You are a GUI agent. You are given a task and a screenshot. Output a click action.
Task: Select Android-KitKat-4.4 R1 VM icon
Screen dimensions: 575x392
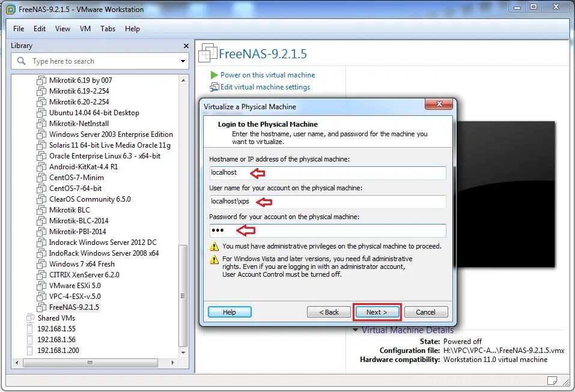pyautogui.click(x=41, y=167)
